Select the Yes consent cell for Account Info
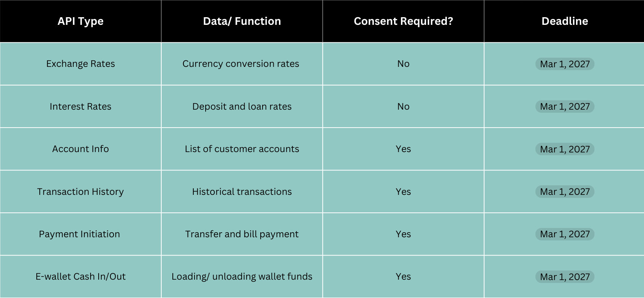The height and width of the screenshot is (298, 644). tap(403, 149)
